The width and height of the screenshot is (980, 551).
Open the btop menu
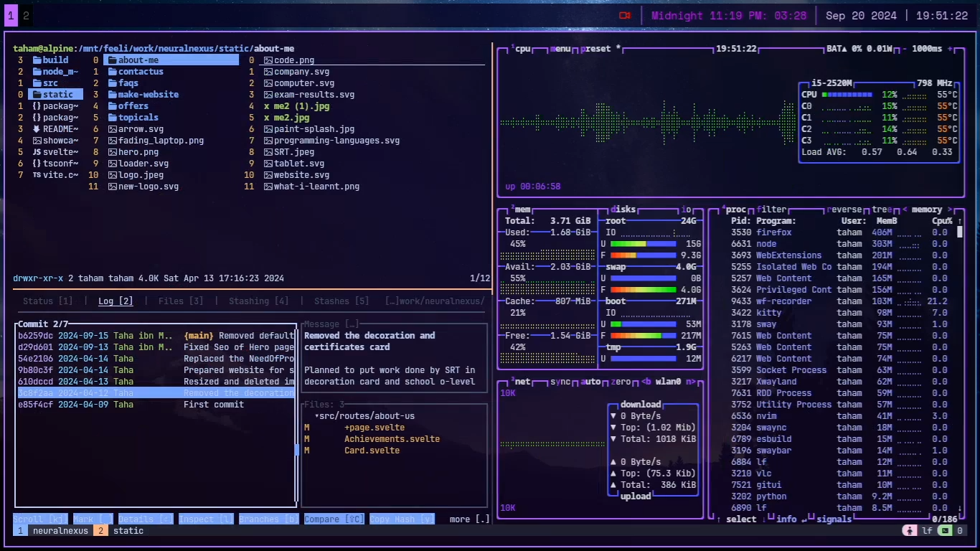(x=562, y=49)
